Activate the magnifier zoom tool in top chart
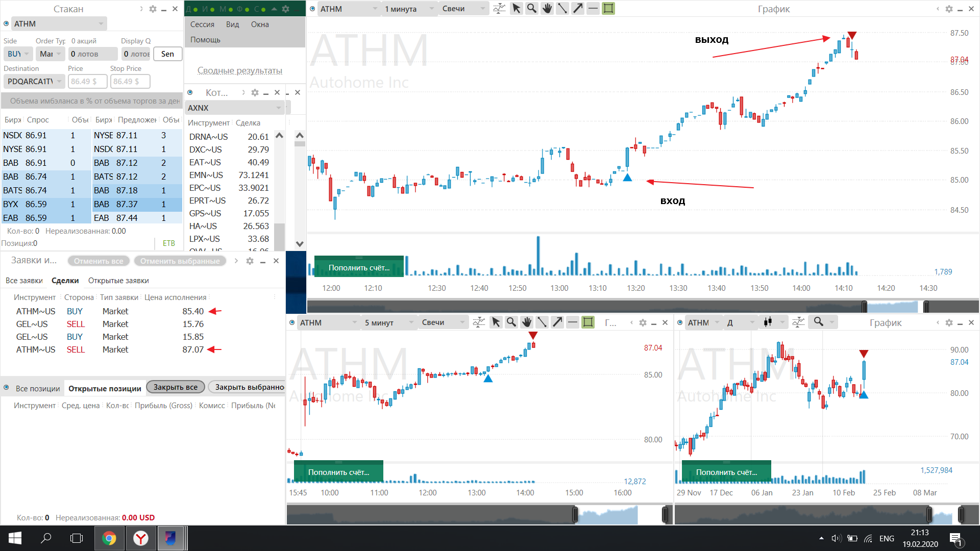This screenshot has height=551, width=980. pyautogui.click(x=531, y=9)
